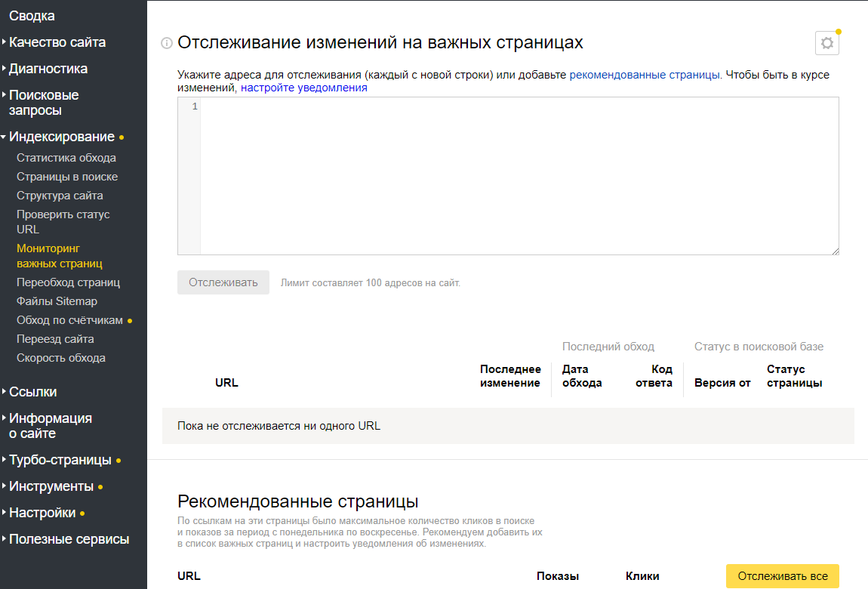This screenshot has width=868, height=589.
Task: Click the Последний обход group label
Action: [x=608, y=347]
